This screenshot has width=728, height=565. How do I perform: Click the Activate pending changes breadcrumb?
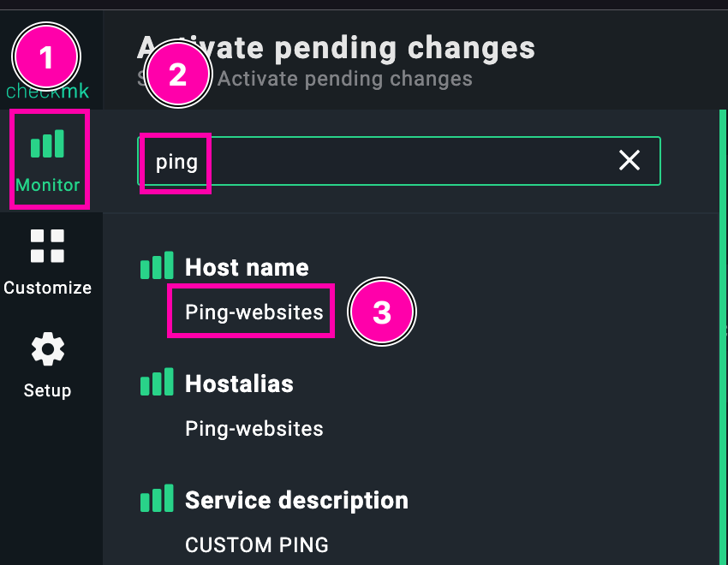(x=344, y=80)
